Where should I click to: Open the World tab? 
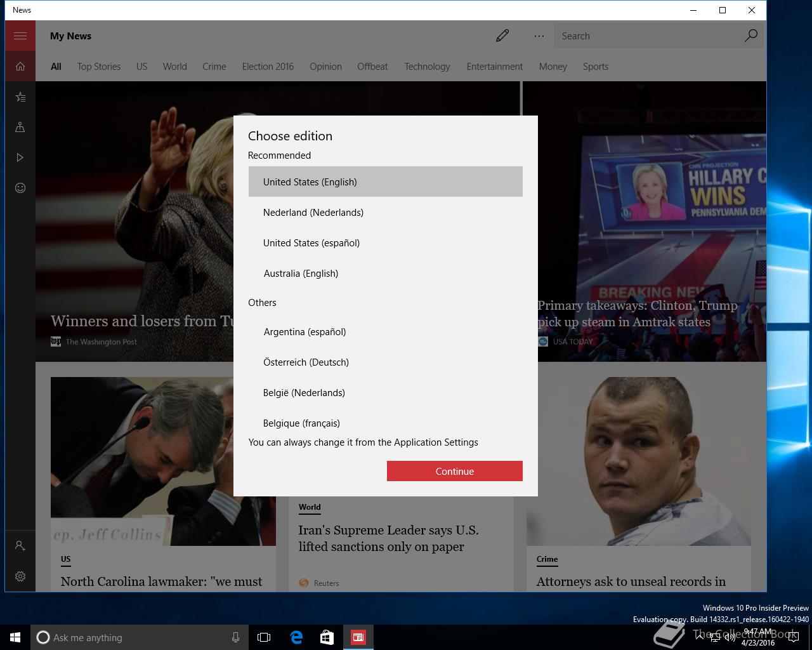tap(174, 66)
